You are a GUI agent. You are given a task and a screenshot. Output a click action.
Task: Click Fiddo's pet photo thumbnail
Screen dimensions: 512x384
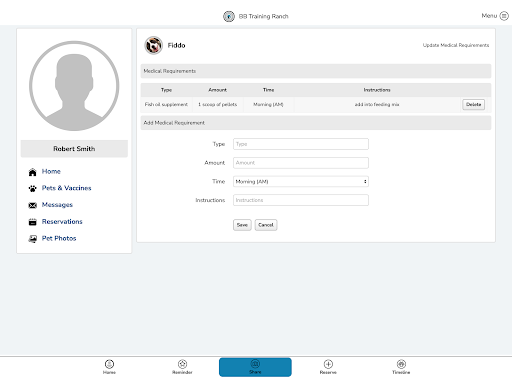point(153,45)
